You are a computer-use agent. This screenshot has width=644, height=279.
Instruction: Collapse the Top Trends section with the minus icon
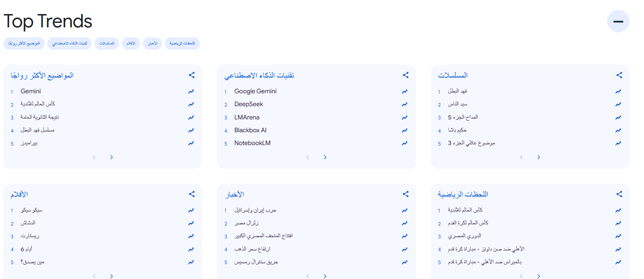pos(618,21)
